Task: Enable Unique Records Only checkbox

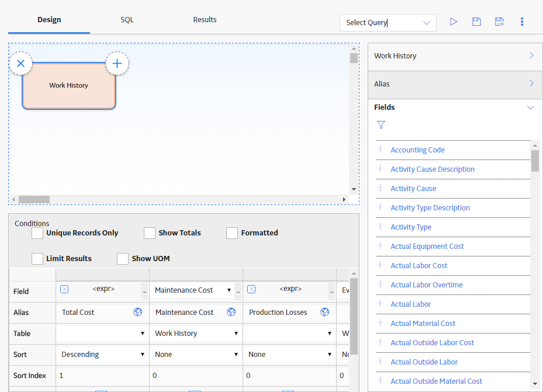Action: tap(37, 233)
